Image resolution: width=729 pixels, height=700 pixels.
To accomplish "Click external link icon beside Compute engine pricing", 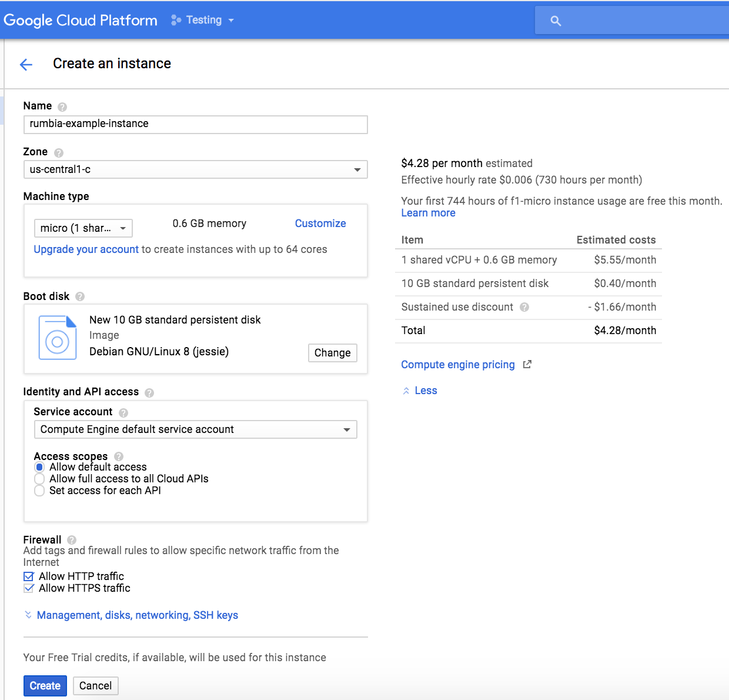I will point(527,365).
